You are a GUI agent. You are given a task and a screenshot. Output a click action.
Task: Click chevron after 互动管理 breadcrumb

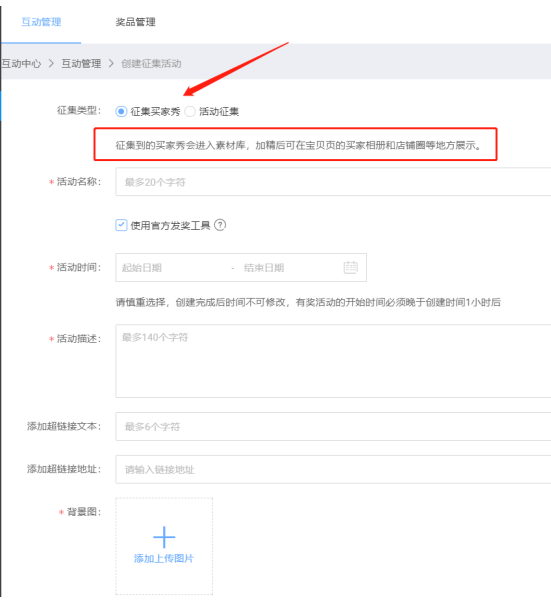(x=111, y=63)
